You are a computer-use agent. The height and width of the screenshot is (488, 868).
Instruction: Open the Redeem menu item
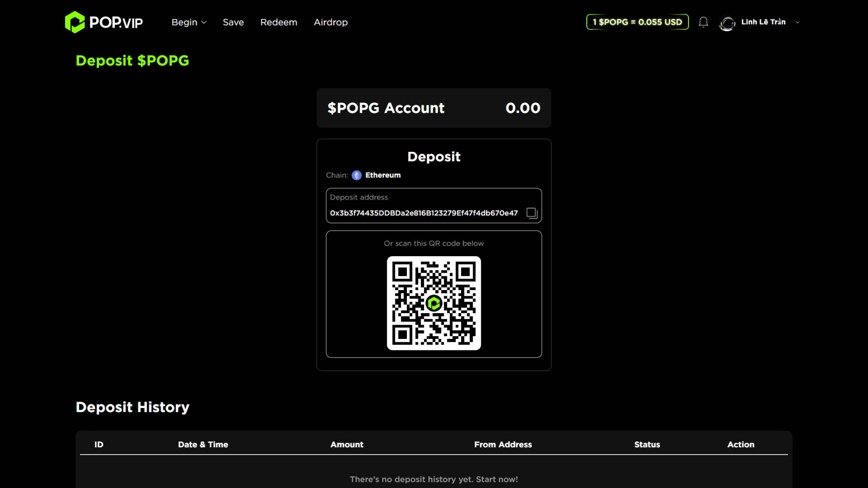tap(278, 22)
